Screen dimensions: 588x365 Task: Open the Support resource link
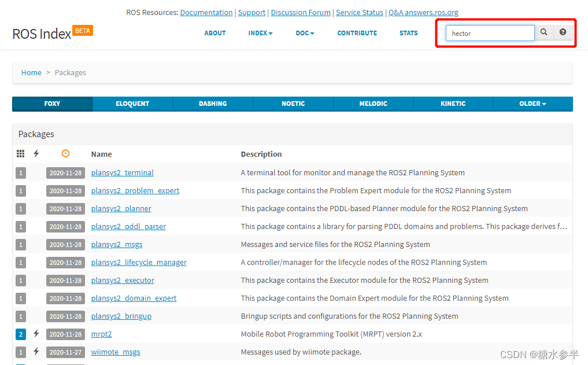pos(252,12)
